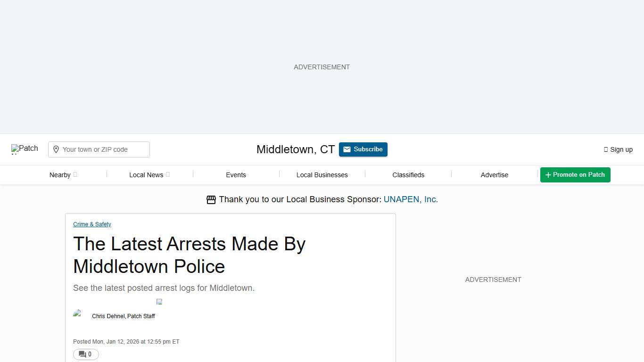
Task: Click the storefront icon before sponsor message
Action: tap(211, 199)
